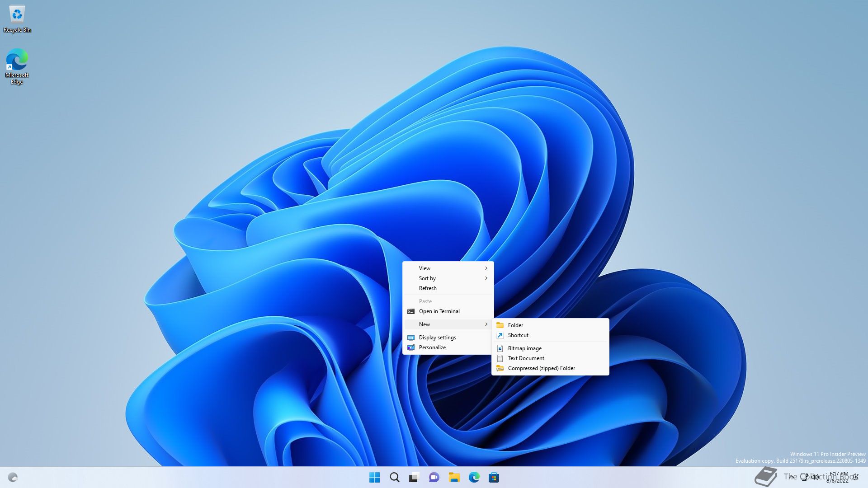868x488 pixels.
Task: Click the arrow next to New
Action: (486, 324)
